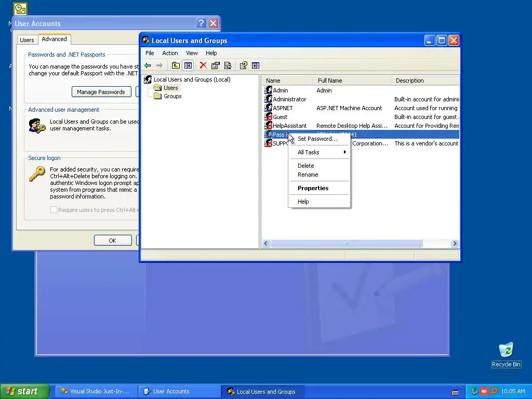Open the Help menu in the menu bar

pos(211,53)
